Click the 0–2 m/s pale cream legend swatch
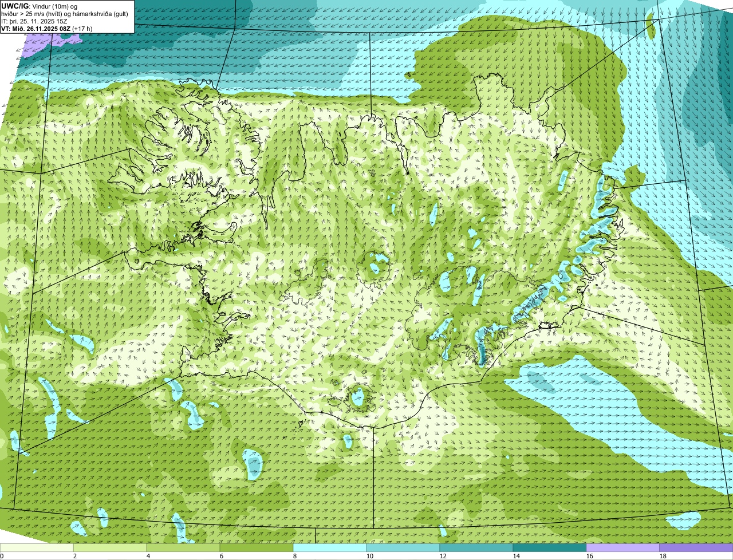The width and height of the screenshot is (733, 560). coord(37,547)
